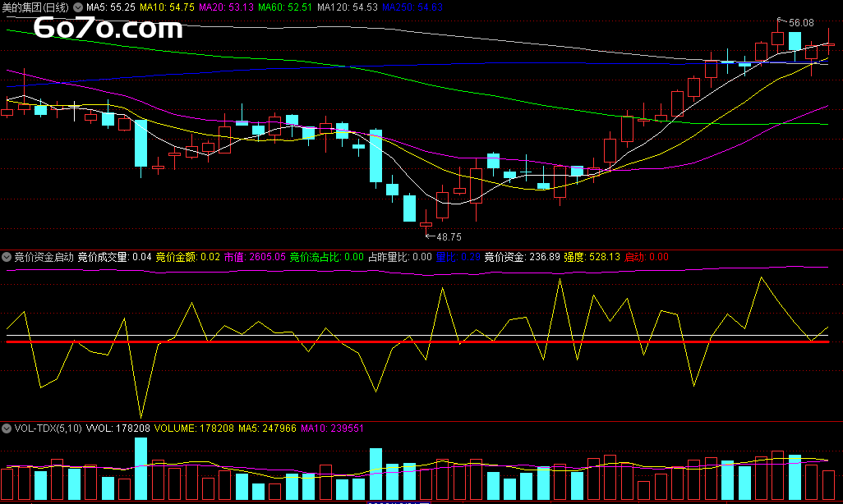Click the 竞价流占比: 0.00 value

point(327,257)
